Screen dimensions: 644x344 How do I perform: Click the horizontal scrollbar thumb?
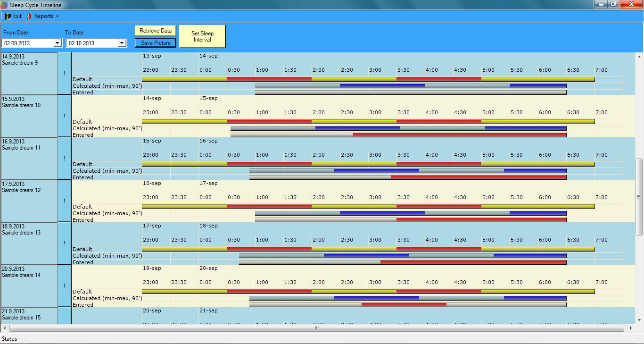click(317, 329)
